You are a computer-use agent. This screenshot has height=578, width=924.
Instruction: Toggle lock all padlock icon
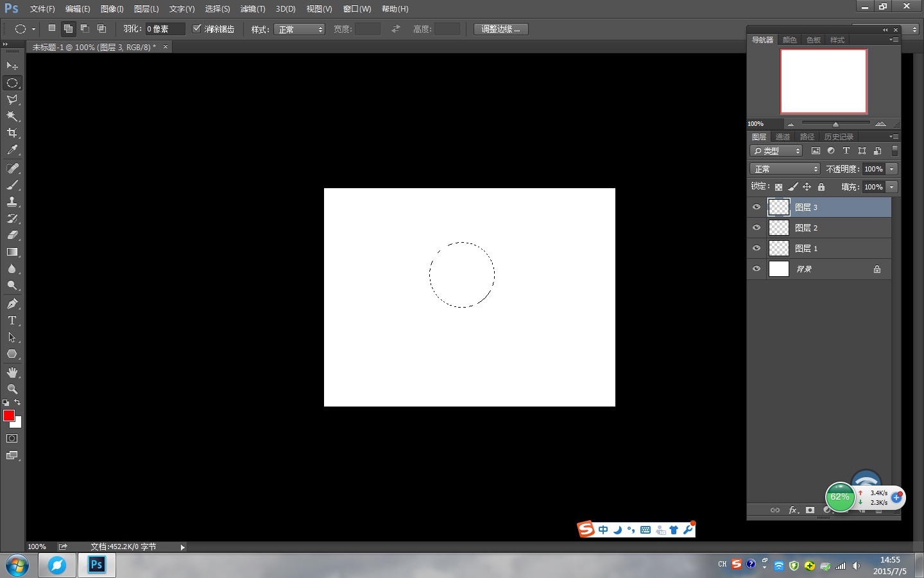[821, 187]
